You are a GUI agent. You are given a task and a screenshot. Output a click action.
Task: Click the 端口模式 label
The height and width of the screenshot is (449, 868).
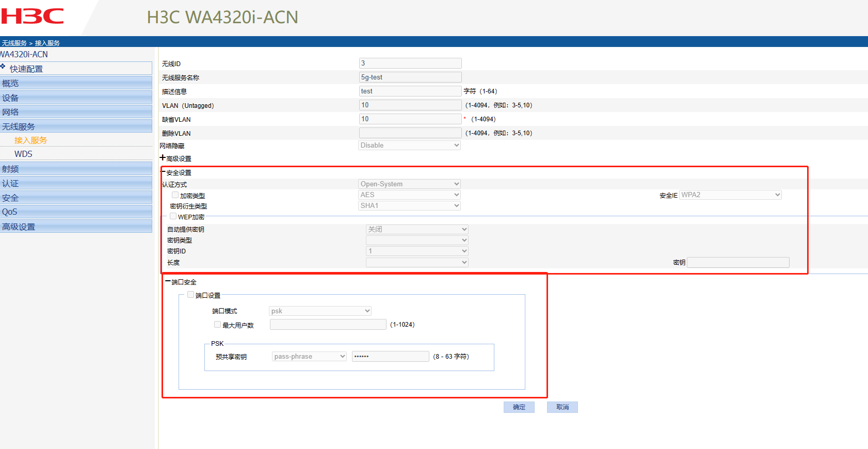tap(224, 311)
